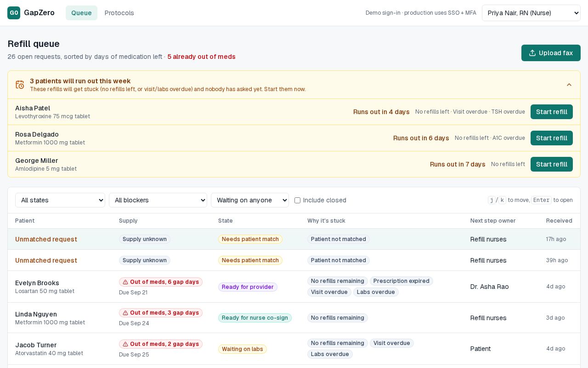Click the Why it's stuck column header
588x368 pixels.
(x=326, y=221)
